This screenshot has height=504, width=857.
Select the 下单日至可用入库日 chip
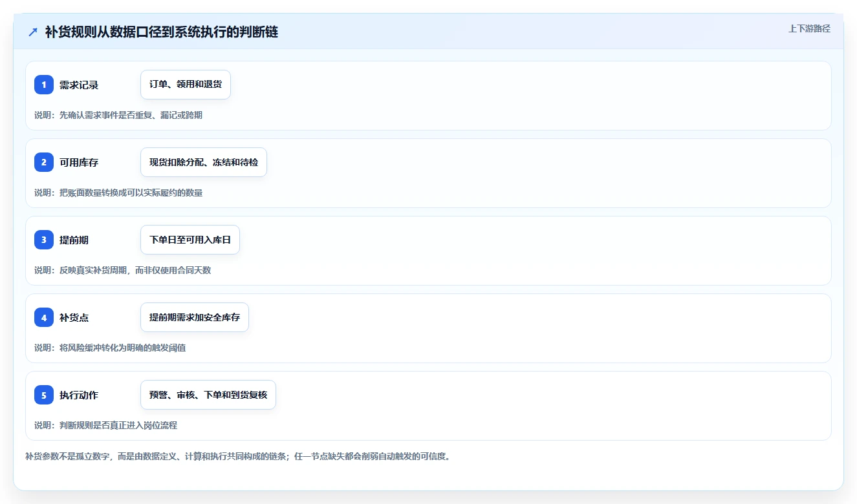pyautogui.click(x=190, y=240)
